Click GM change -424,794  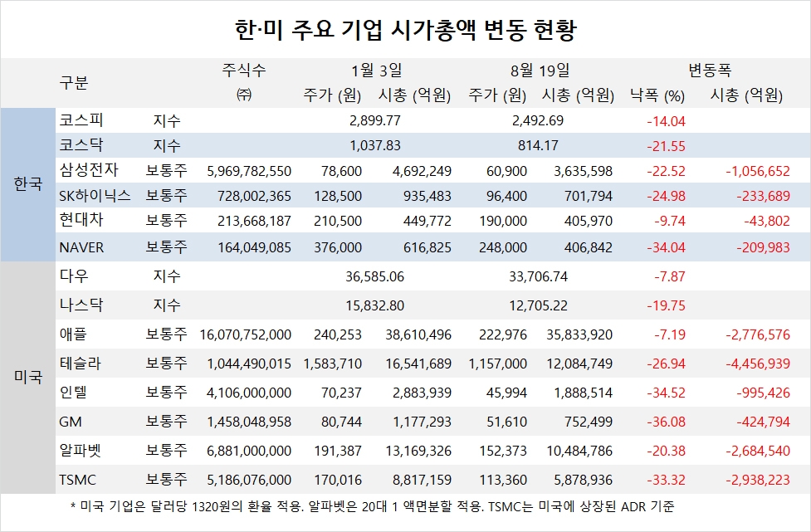(x=764, y=422)
